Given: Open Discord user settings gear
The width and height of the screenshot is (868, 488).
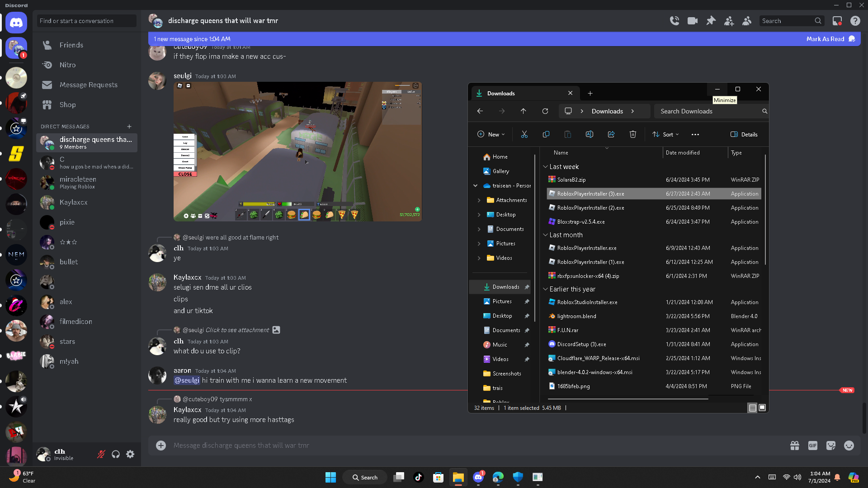Looking at the screenshot, I should [130, 454].
